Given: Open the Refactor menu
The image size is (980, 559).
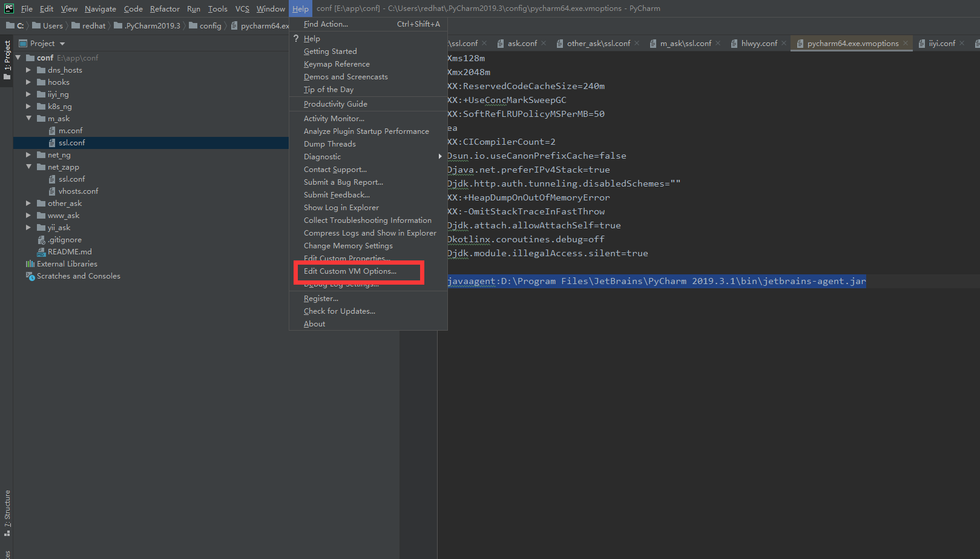Looking at the screenshot, I should (165, 8).
